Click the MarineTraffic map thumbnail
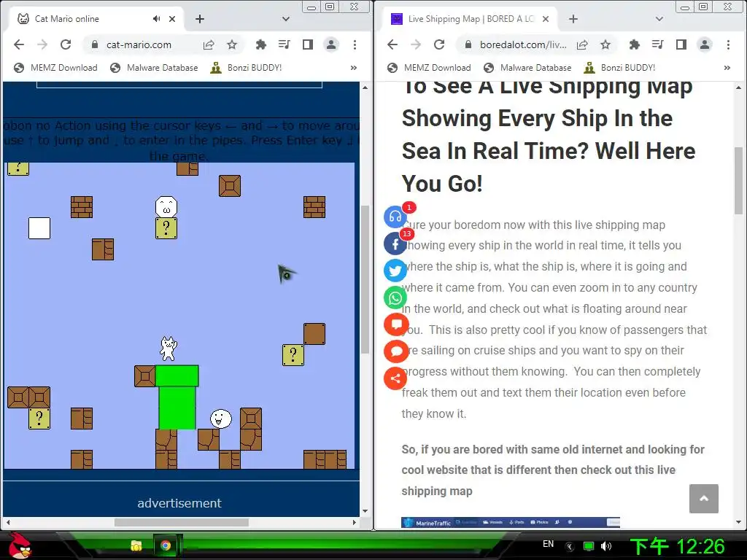The image size is (747, 560). click(510, 522)
